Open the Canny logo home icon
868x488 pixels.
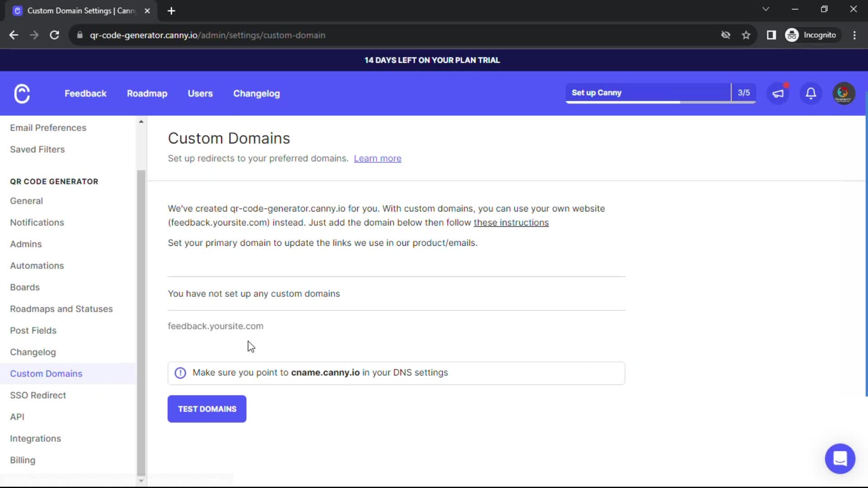point(22,94)
